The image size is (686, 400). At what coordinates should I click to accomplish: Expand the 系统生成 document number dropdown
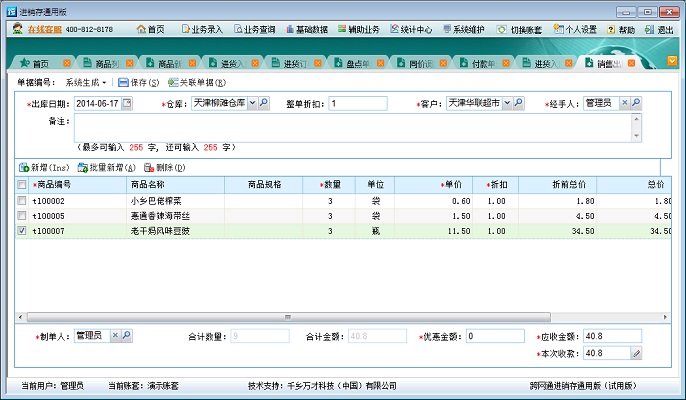104,82
